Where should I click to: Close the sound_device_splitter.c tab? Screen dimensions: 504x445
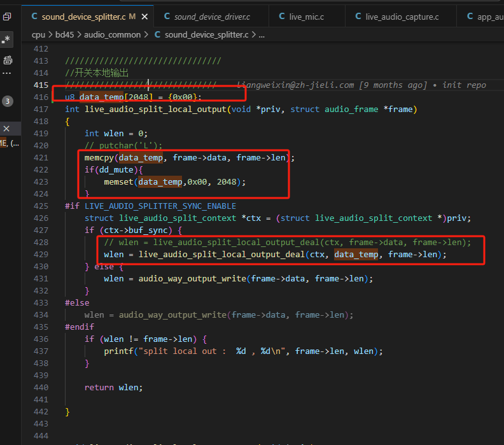point(145,17)
